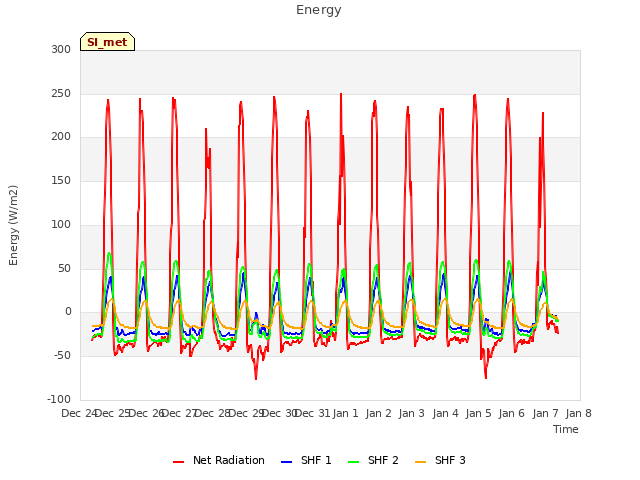
Task: Toggle Net Radiation series in legend
Action: (219, 460)
